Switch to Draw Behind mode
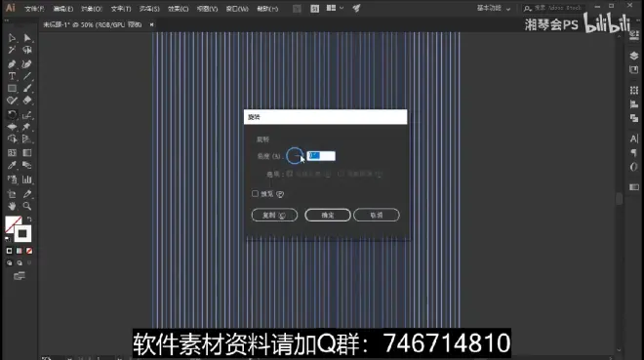Screen dimensions: 644x360 pos(20,262)
